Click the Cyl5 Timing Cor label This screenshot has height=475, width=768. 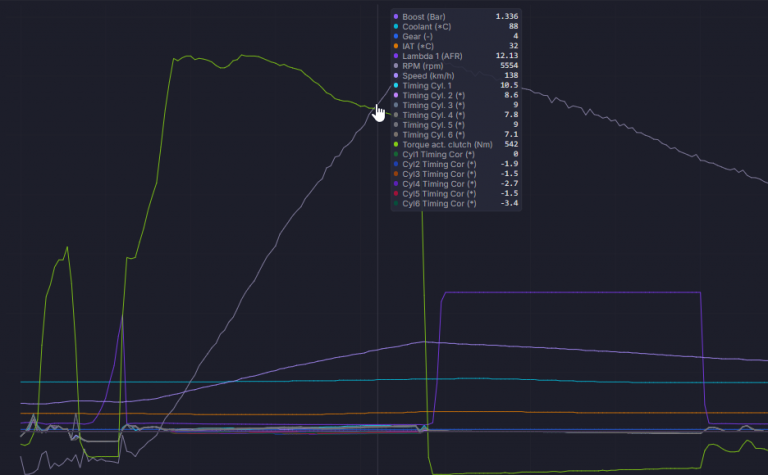439,193
